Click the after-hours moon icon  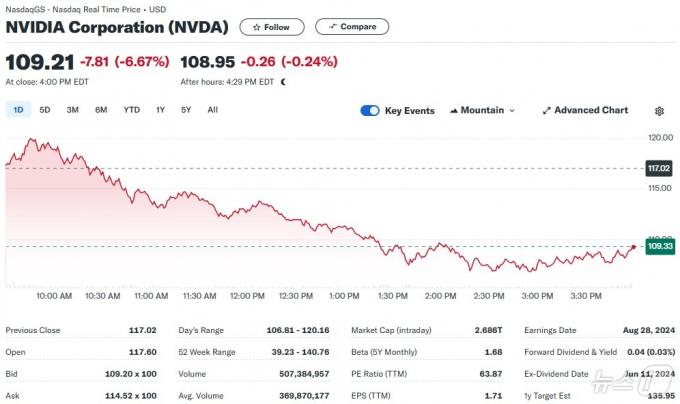283,82
